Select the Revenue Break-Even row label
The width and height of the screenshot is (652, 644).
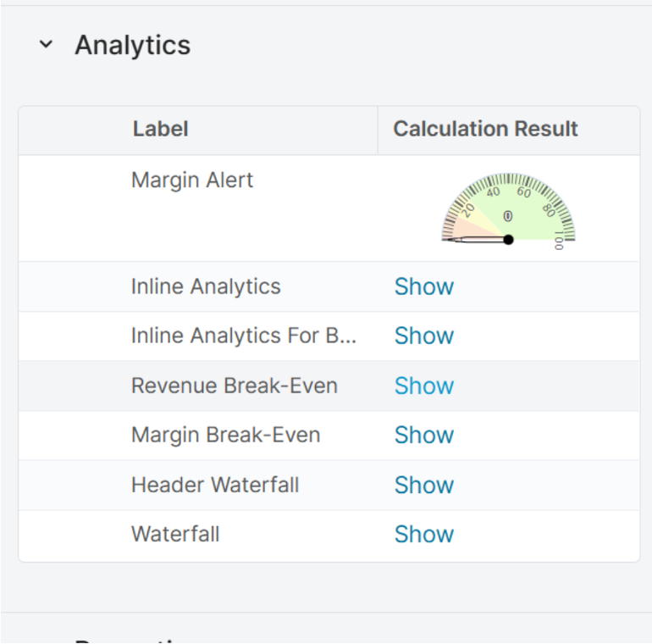(x=235, y=386)
